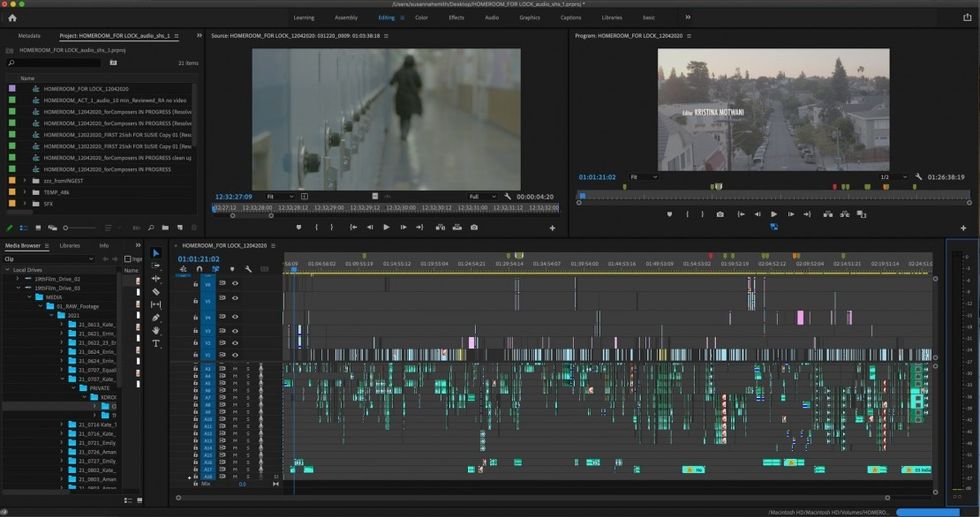Click timeline timecode 01:01:21:02
Screen dimensions: 980x517
[198, 259]
